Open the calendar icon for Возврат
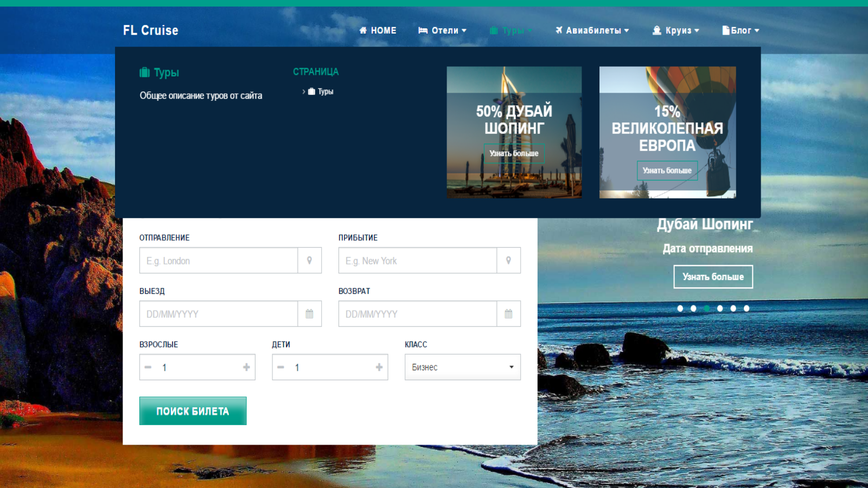 pyautogui.click(x=508, y=314)
